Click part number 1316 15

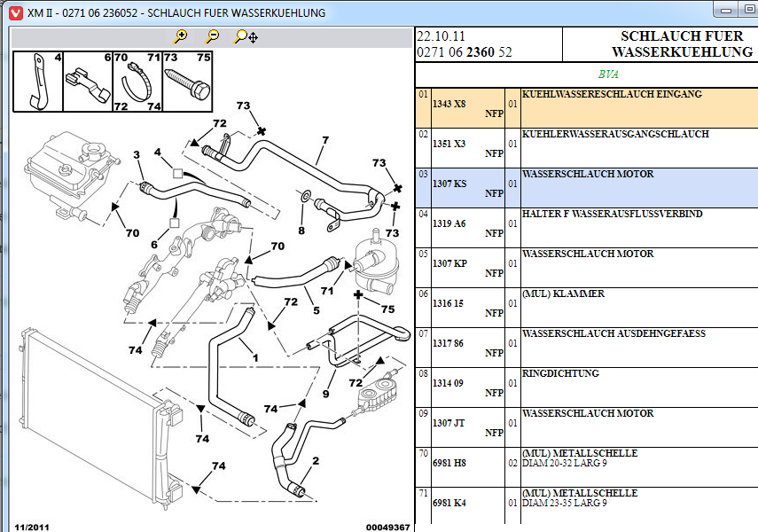(x=448, y=303)
